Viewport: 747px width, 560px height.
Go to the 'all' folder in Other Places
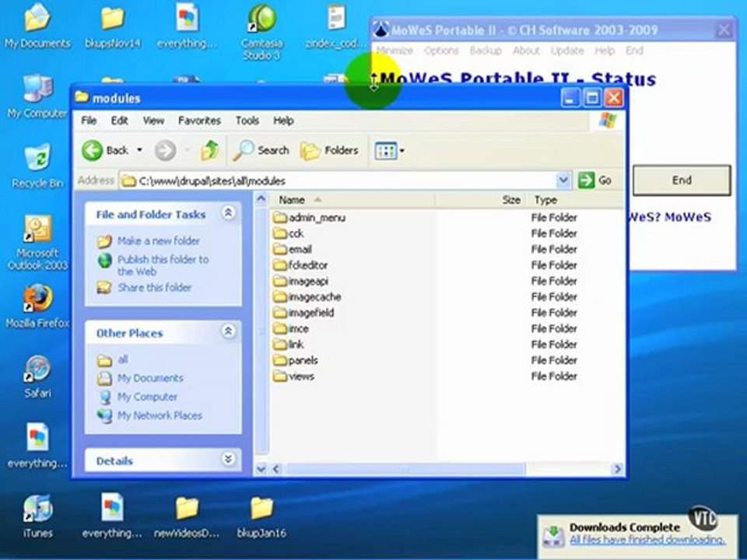122,359
